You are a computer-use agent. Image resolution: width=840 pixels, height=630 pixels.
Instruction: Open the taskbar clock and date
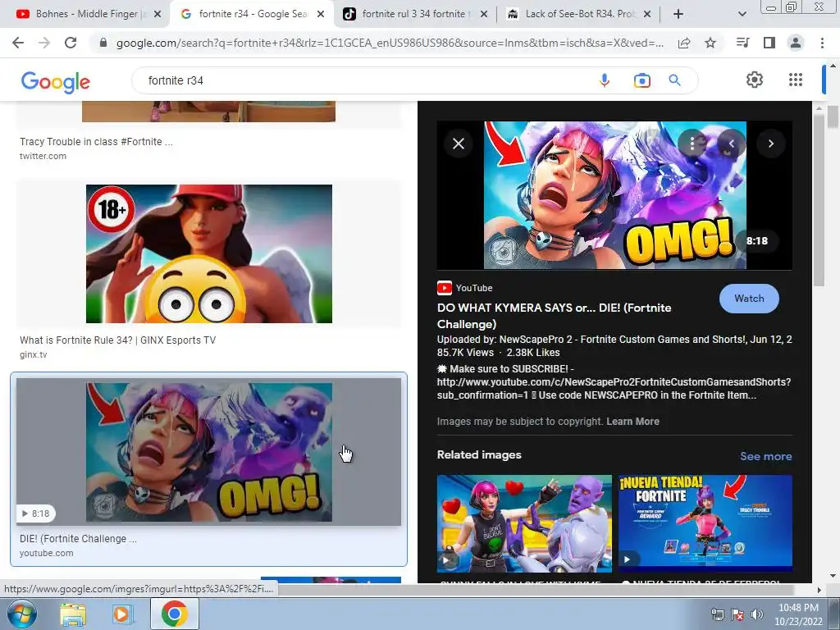pos(798,614)
